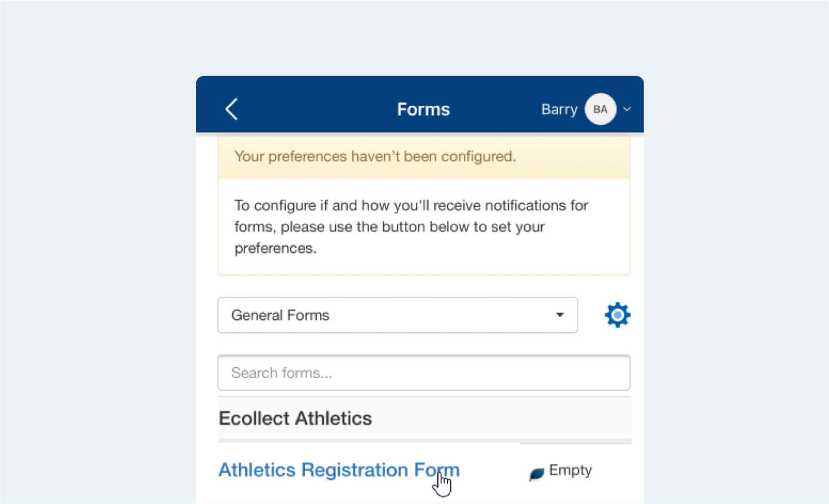Image resolution: width=829 pixels, height=504 pixels.
Task: Click the preferences warning banner
Action: [x=375, y=157]
